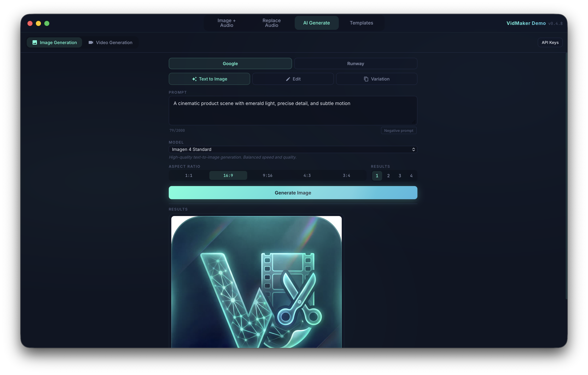Viewport: 588px width, 375px height.
Task: Switch to Video Generation sub-tab
Action: 110,42
